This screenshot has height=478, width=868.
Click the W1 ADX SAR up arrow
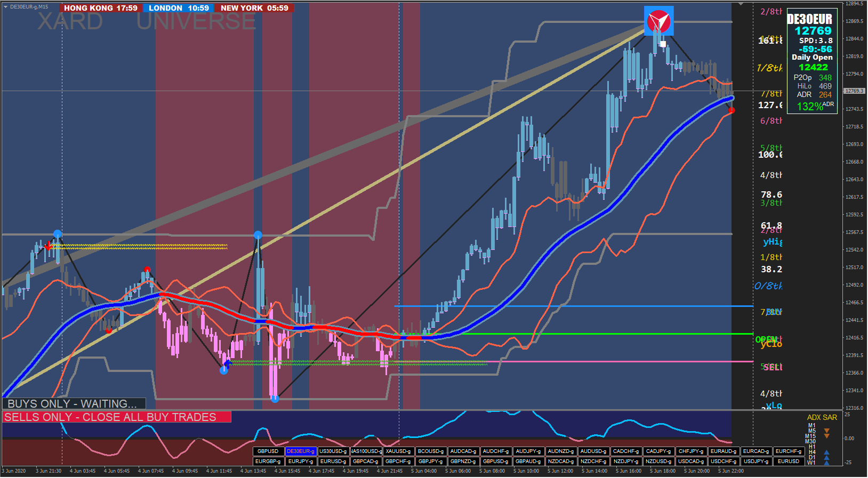tap(827, 463)
